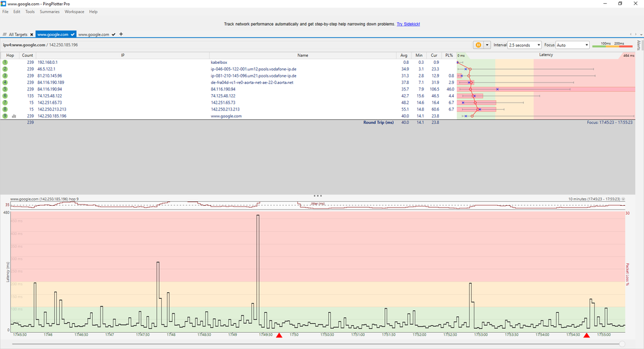Click the ipv4:www.google.com target address field
Screen dimensions: 644x349
pos(40,45)
